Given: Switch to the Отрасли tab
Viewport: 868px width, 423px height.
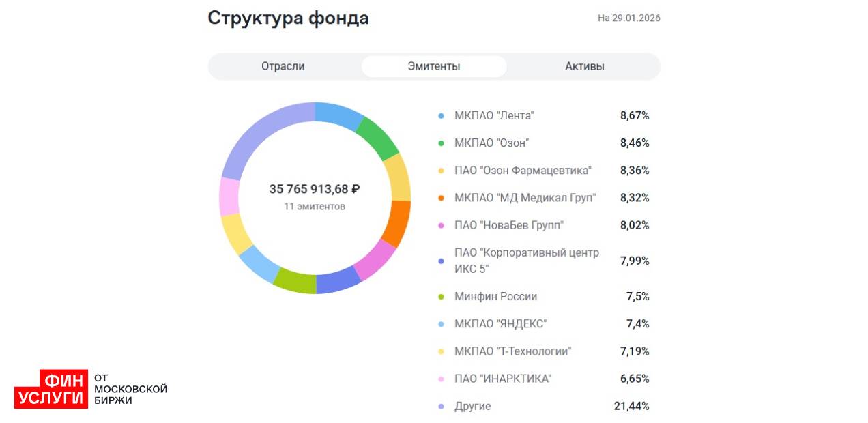Looking at the screenshot, I should [x=283, y=66].
